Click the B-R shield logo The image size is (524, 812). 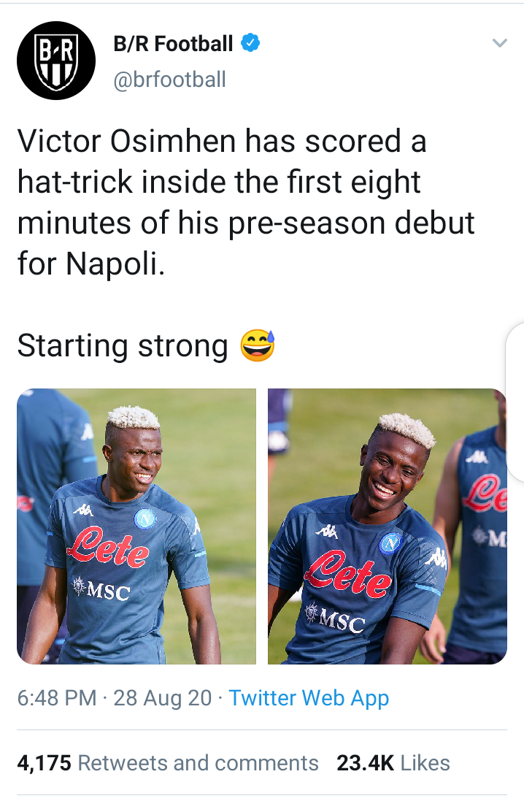(x=56, y=61)
